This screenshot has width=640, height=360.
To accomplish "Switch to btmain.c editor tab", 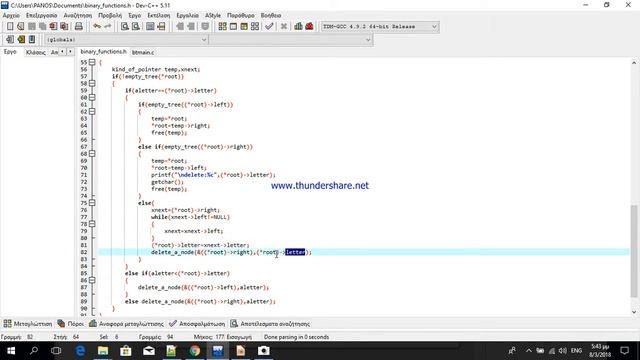I will (143, 52).
